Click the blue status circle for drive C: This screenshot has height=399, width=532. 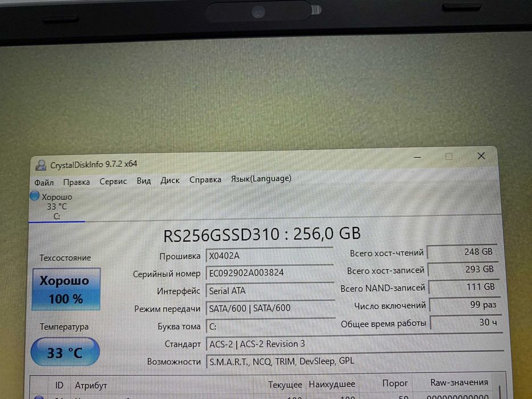point(35,196)
